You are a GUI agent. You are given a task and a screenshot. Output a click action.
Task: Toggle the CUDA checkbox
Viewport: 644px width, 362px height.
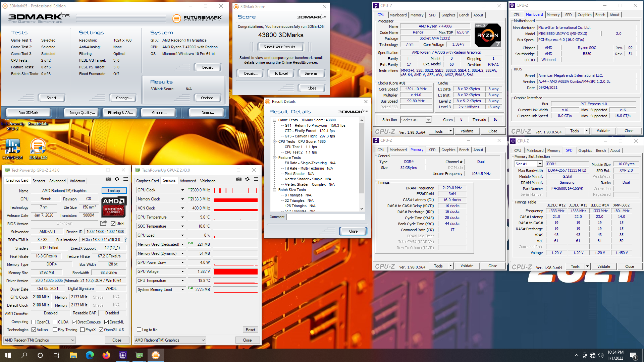pyautogui.click(x=55, y=322)
